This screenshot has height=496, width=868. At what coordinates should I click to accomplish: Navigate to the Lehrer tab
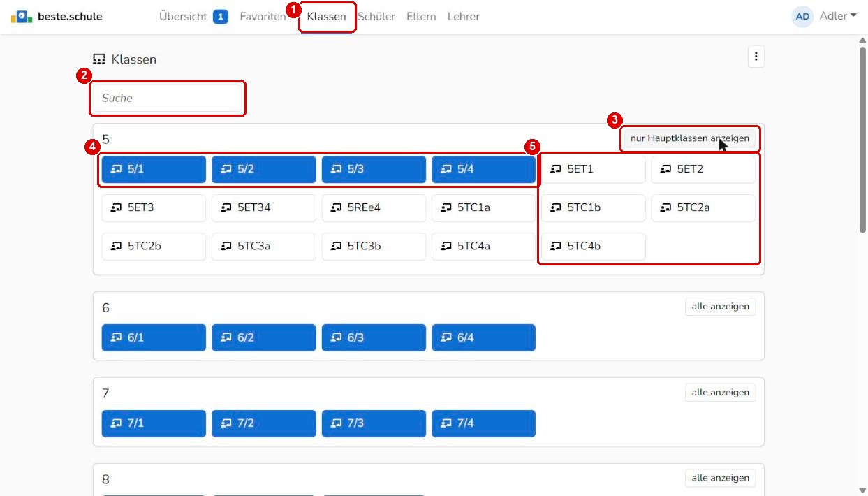coord(464,17)
